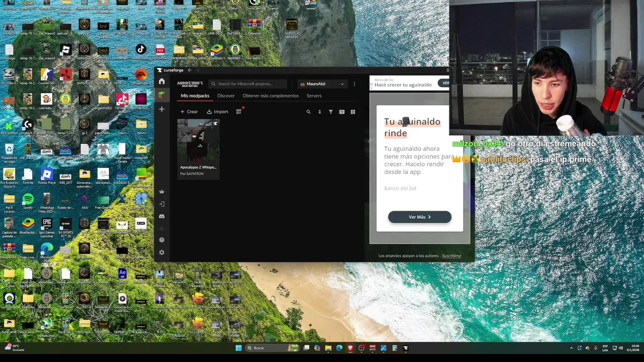
Task: Select the Fortnite desktop shortcut
Action: pyautogui.click(x=28, y=176)
